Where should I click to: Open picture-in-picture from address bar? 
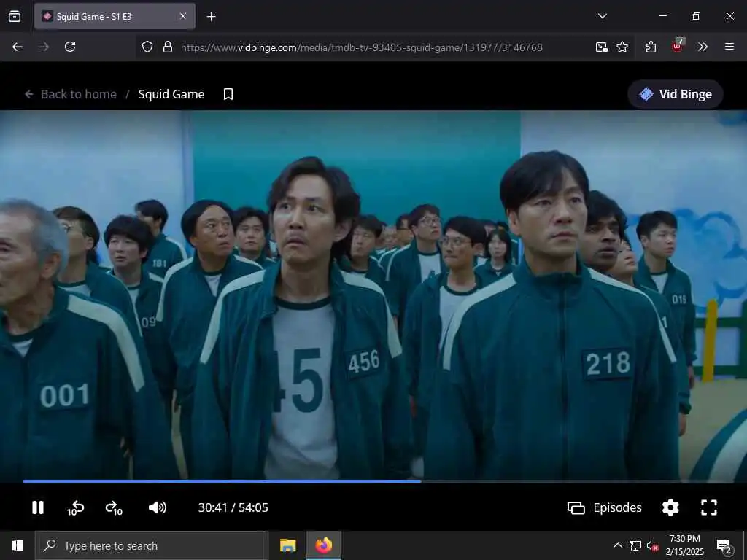tap(602, 47)
